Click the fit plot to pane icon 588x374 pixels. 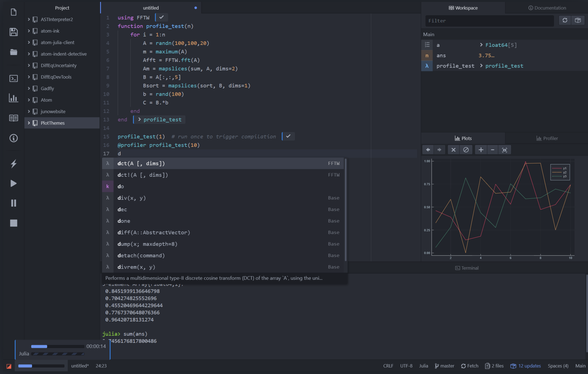pyautogui.click(x=505, y=150)
